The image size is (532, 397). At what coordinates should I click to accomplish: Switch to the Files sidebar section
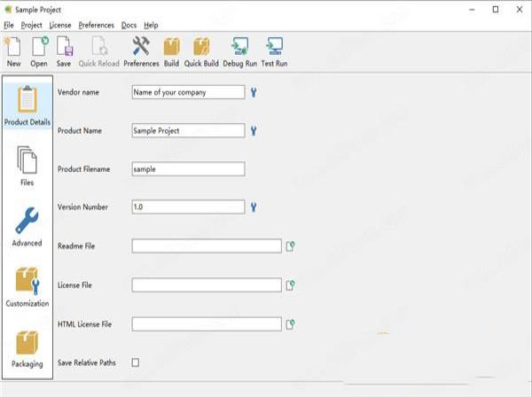27,166
